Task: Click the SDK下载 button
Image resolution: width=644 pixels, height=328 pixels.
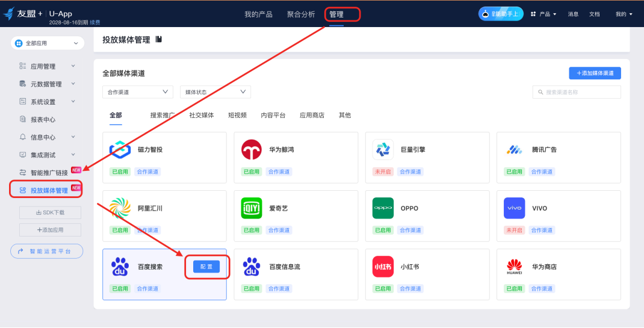Action: click(x=50, y=212)
